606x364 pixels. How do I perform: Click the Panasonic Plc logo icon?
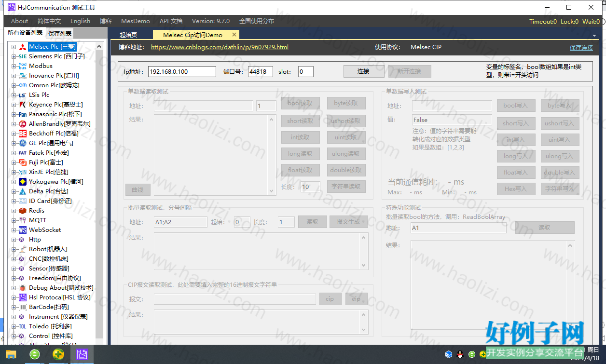22,114
